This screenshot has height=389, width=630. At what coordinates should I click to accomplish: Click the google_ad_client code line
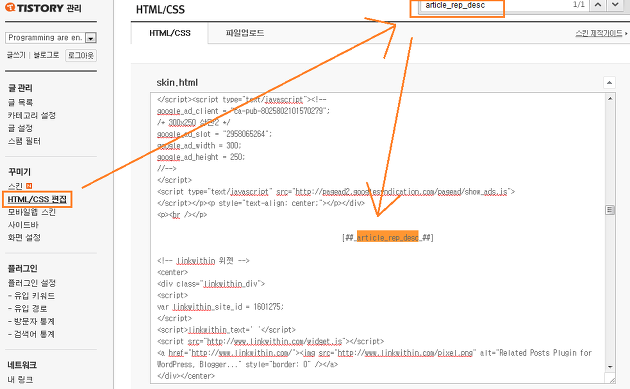(x=243, y=111)
